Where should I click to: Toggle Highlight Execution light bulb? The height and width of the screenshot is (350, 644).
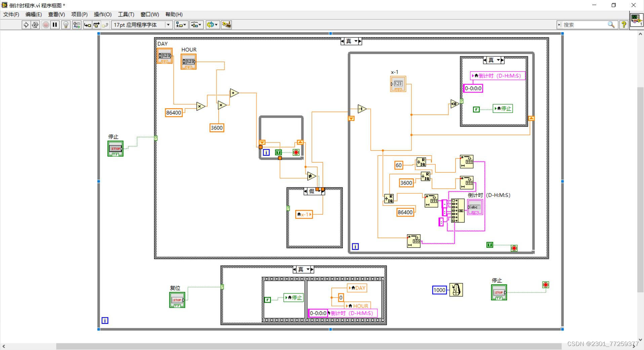tap(66, 25)
